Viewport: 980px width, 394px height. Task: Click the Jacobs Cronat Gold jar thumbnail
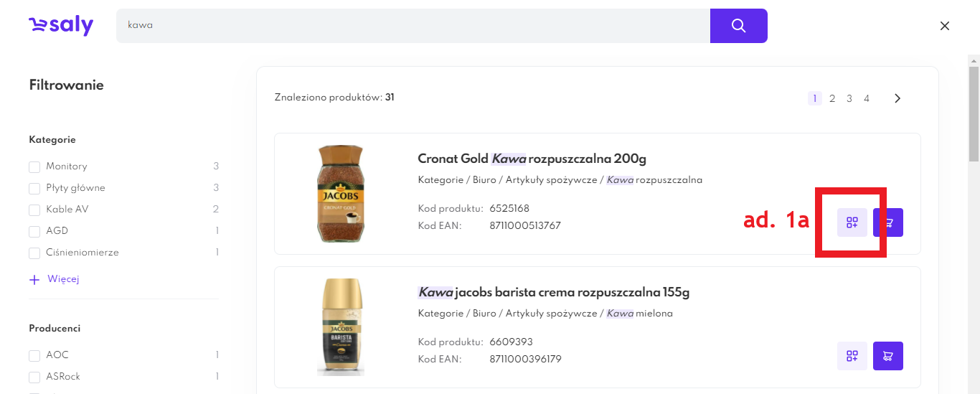(341, 194)
